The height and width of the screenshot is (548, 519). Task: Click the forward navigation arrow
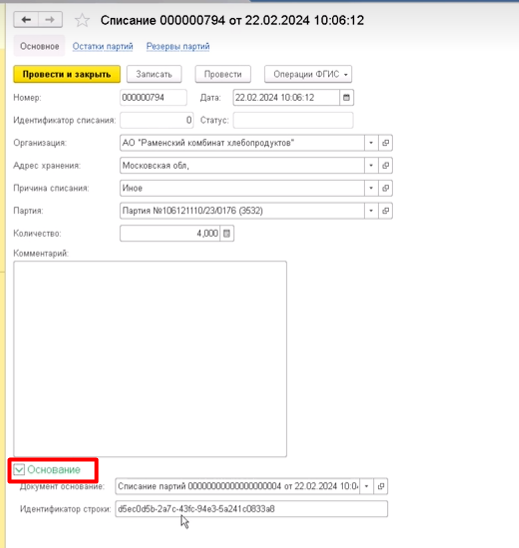[50, 20]
